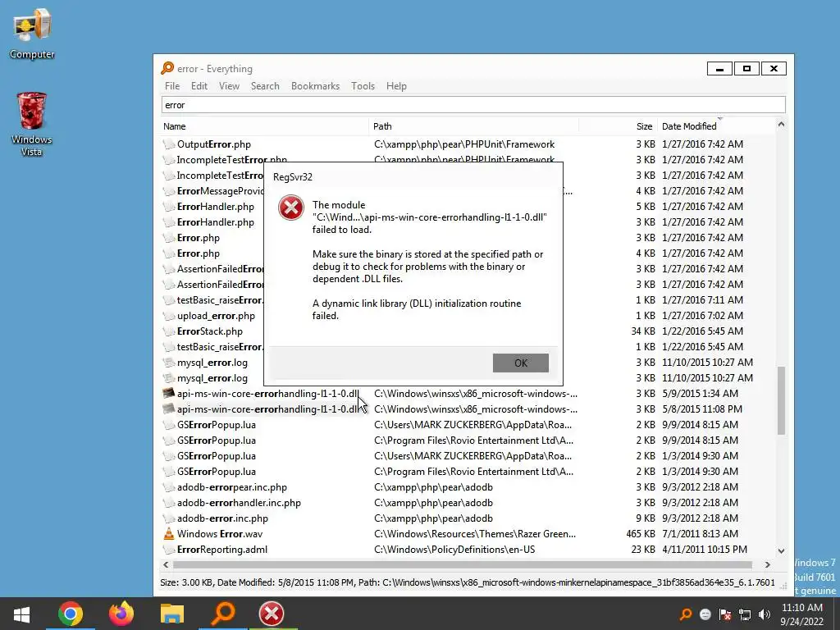This screenshot has width=840, height=630.
Task: Launch Google Chrome from the taskbar
Action: click(x=71, y=614)
